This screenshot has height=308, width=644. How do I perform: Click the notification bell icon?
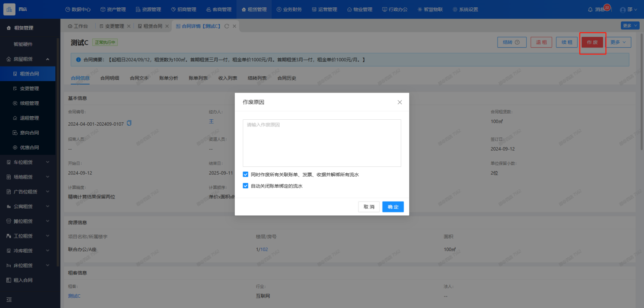[x=590, y=9]
